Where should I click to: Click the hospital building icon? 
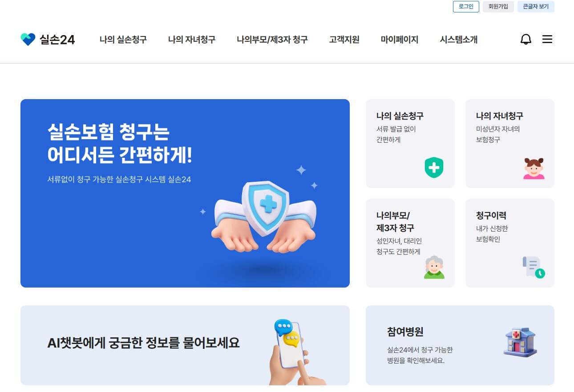tap(520, 342)
